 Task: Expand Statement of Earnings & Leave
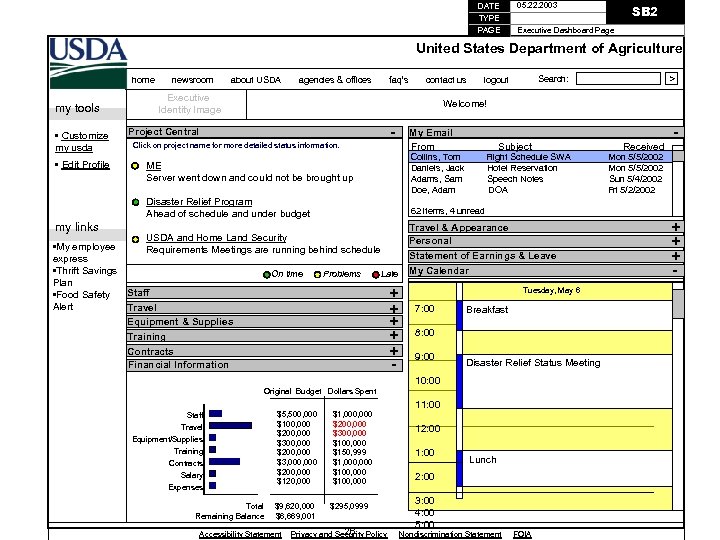click(675, 256)
